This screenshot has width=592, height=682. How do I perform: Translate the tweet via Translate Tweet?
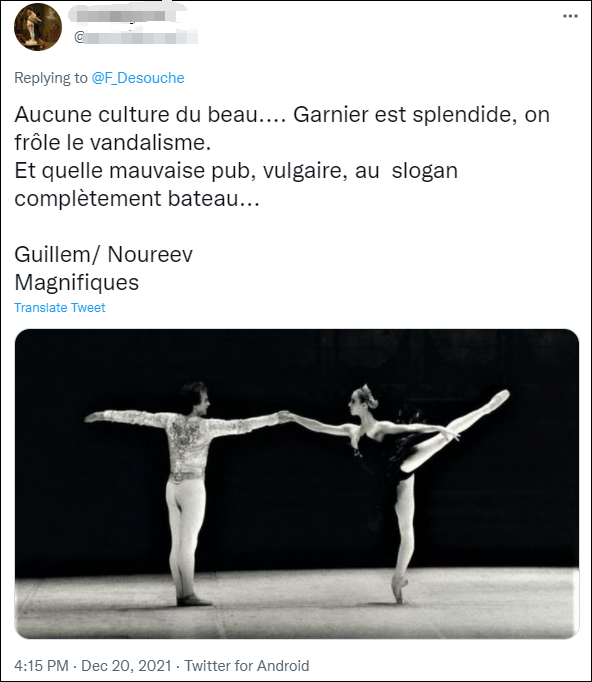[60, 308]
